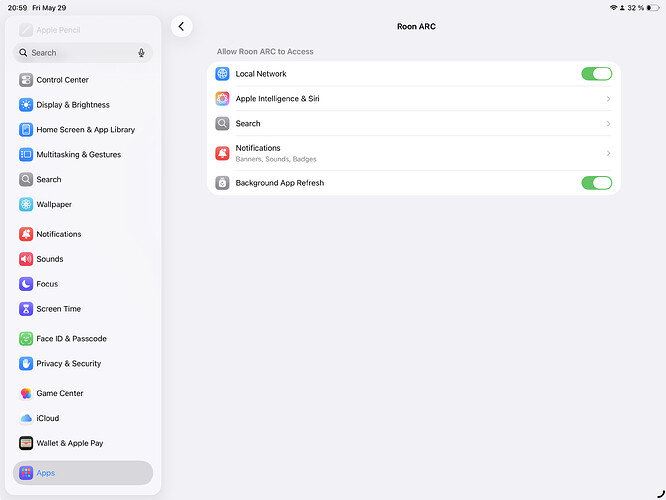
Task: Open the Apple Intelligence & Siri label
Action: click(x=277, y=99)
